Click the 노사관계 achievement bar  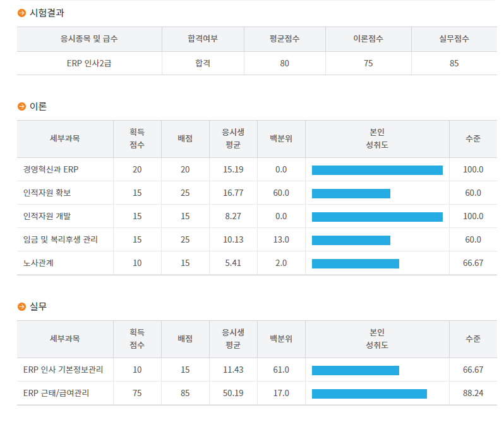(x=356, y=263)
